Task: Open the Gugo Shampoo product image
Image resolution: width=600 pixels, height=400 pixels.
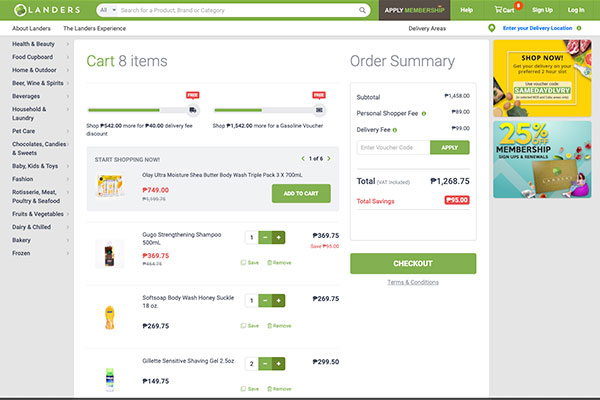Action: [109, 254]
